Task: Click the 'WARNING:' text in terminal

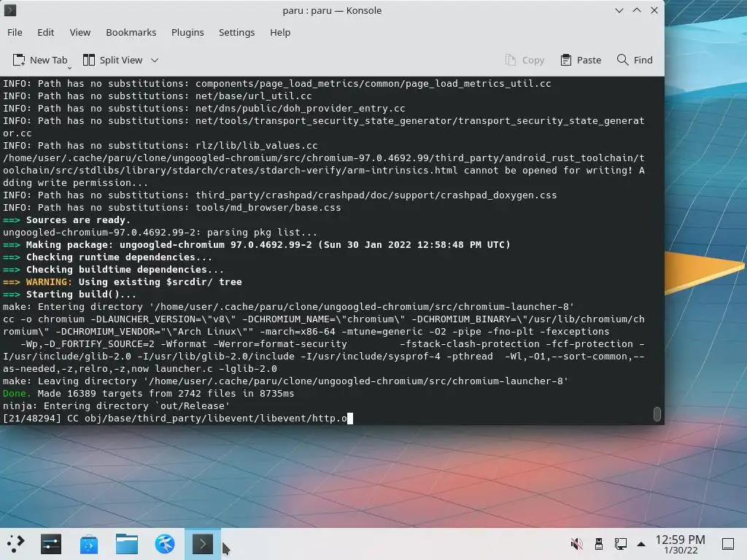Action: (x=49, y=282)
